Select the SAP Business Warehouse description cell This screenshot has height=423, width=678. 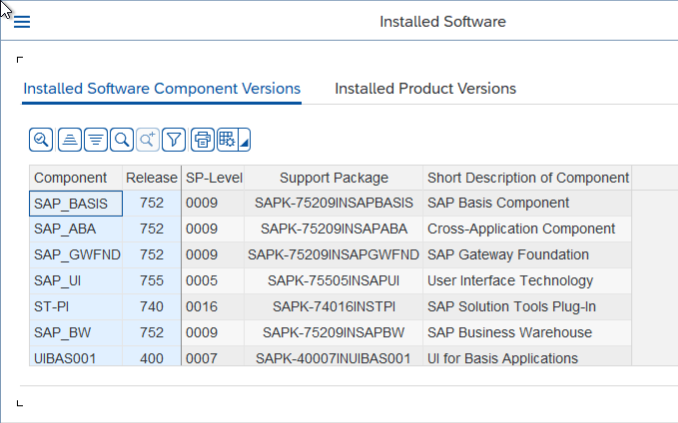(x=527, y=333)
